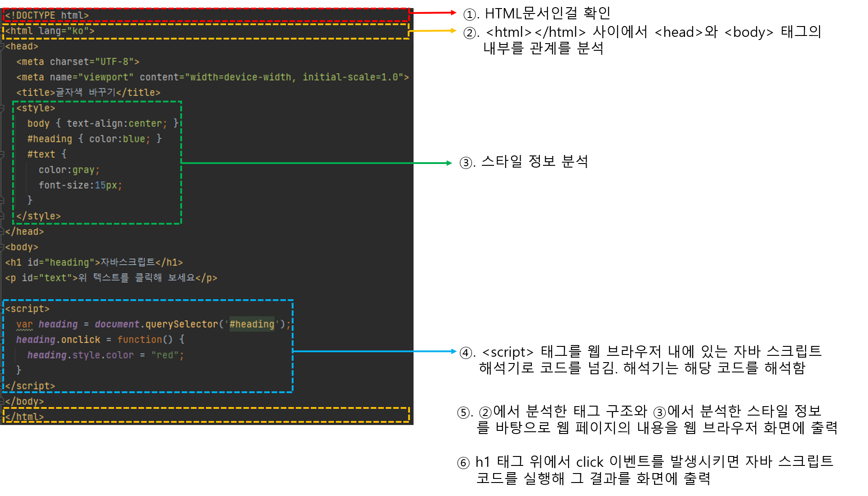
Task: Click fold marker beside closing style tag
Action: [2, 216]
